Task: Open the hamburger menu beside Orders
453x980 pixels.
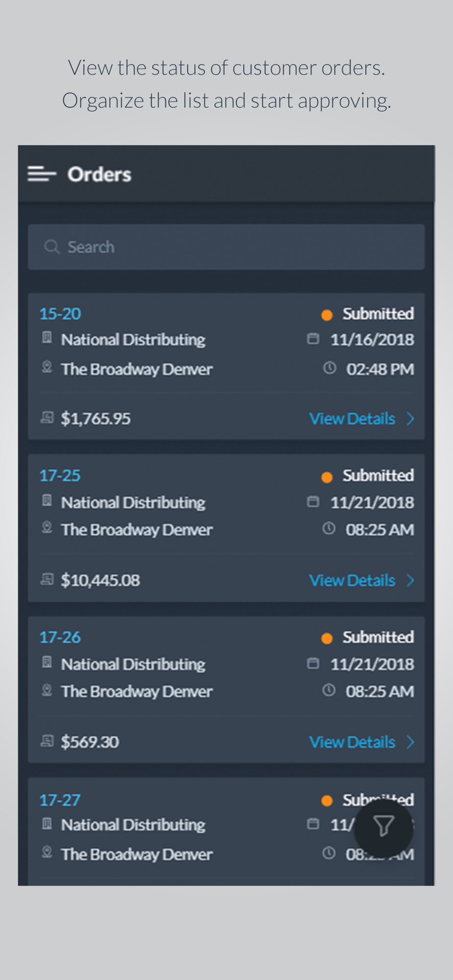Action: pos(42,174)
